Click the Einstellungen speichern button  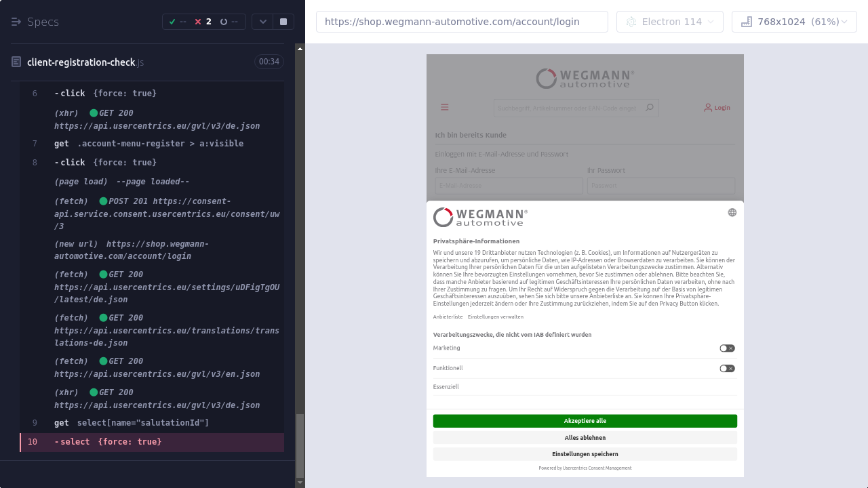pyautogui.click(x=585, y=454)
